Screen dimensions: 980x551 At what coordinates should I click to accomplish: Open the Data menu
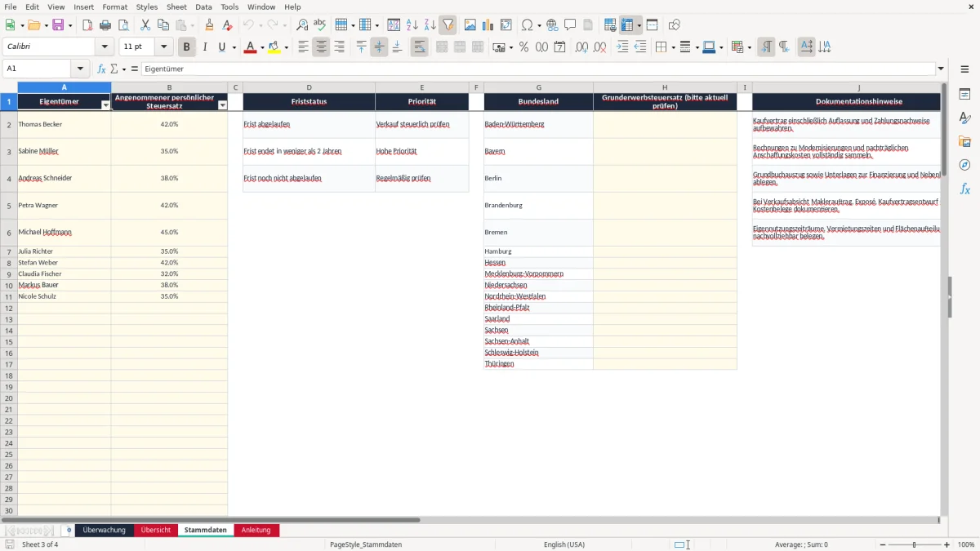(203, 7)
